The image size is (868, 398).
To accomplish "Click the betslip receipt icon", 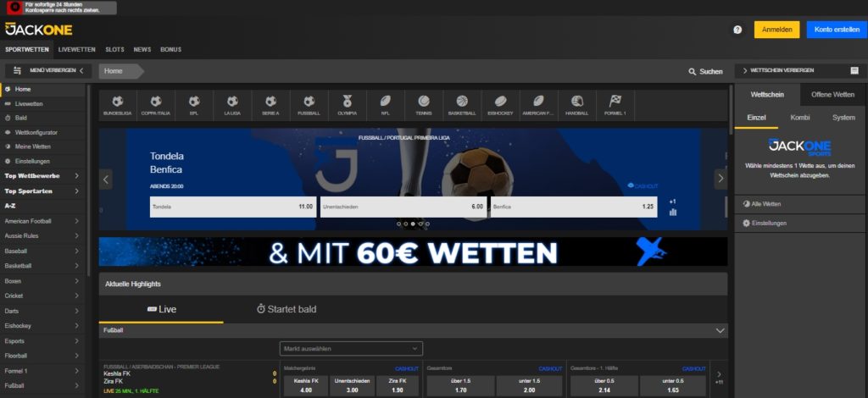I will [x=854, y=71].
